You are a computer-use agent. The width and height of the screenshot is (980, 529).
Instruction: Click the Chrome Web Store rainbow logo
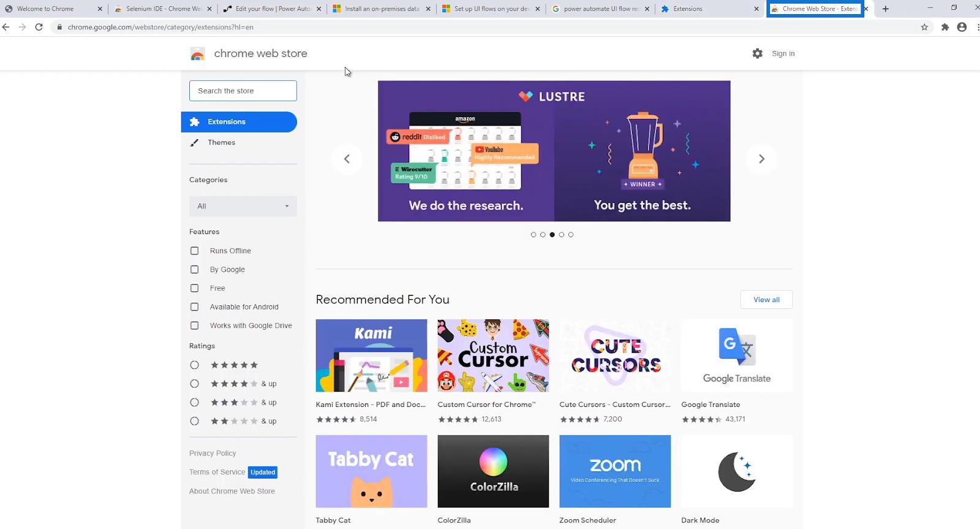coord(197,54)
